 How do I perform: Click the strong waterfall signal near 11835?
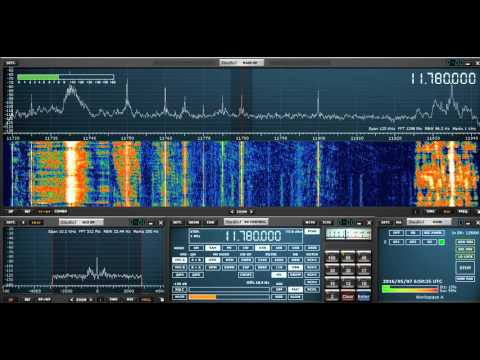452,173
